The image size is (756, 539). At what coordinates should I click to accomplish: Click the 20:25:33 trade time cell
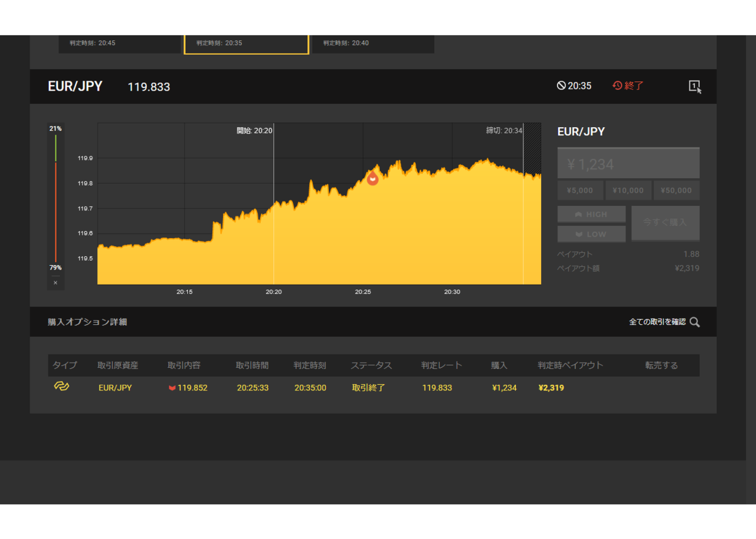pyautogui.click(x=253, y=388)
